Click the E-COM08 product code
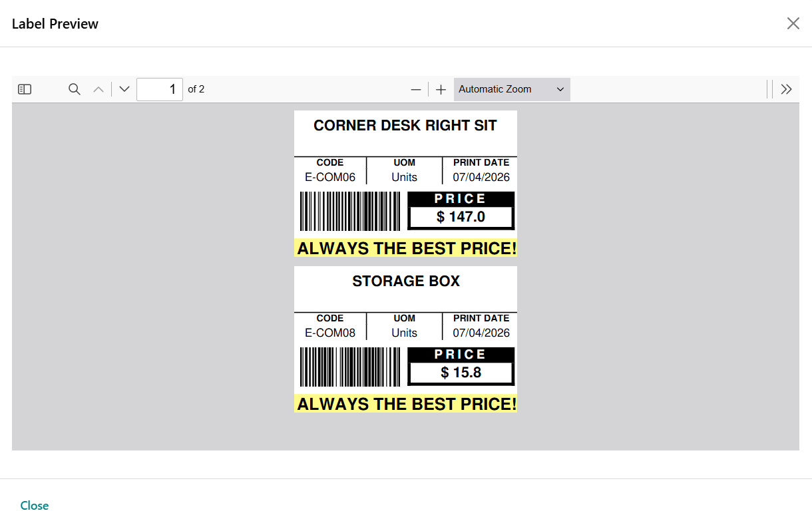Viewport: 812px width, 531px height. 330,333
